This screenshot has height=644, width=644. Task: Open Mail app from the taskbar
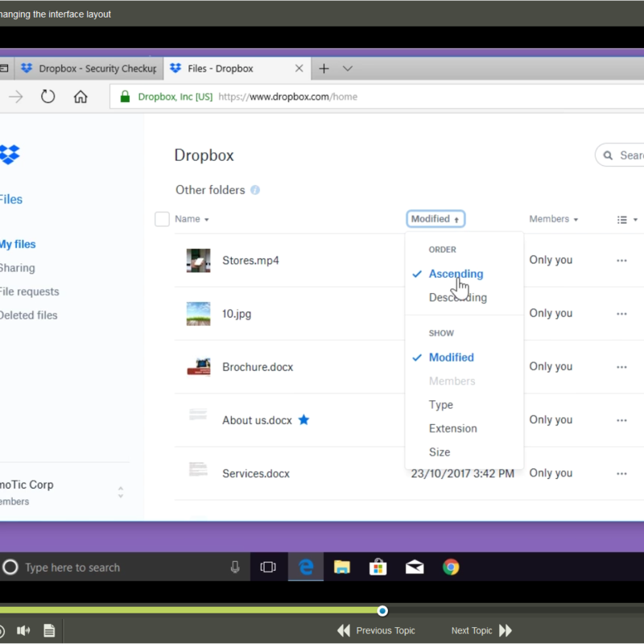click(415, 568)
